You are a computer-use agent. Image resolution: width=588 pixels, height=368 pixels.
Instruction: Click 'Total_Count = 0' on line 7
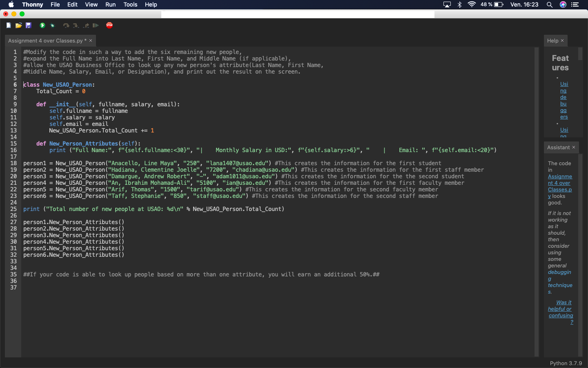(61, 91)
